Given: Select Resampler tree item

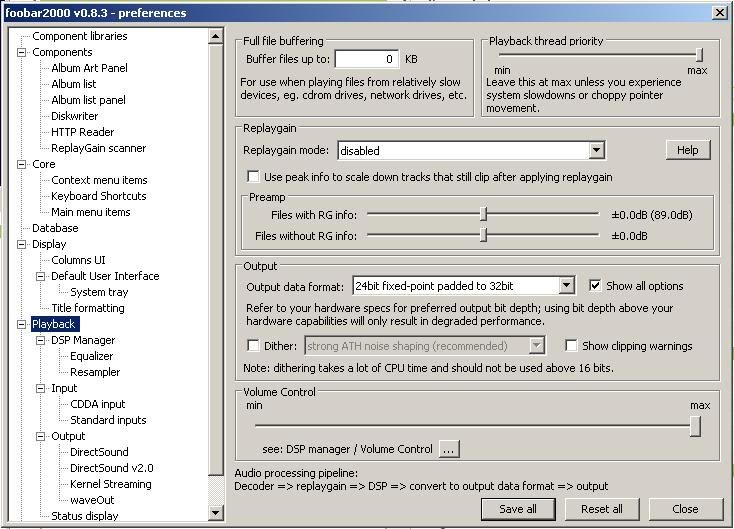Looking at the screenshot, I should click(95, 373).
